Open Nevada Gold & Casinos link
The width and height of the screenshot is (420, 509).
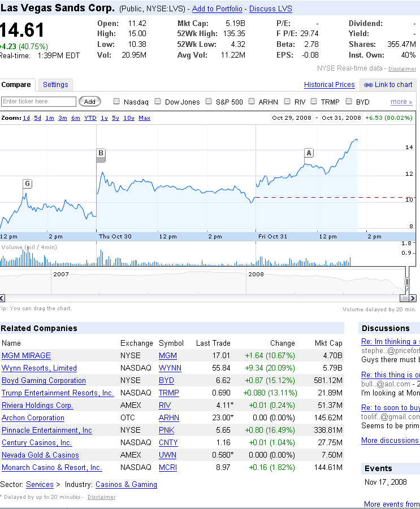click(x=40, y=455)
